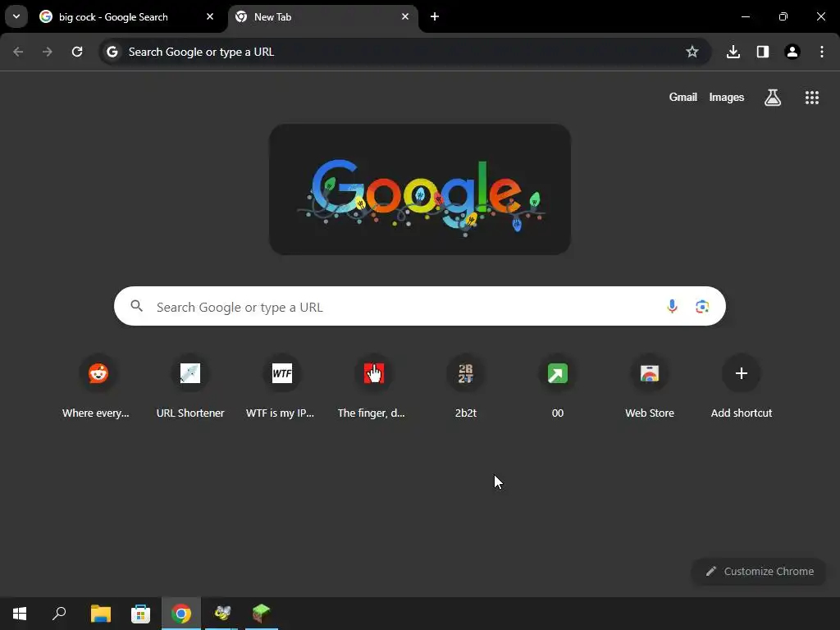Open Search Labs flask icon
Image resolution: width=840 pixels, height=630 pixels.
pyautogui.click(x=773, y=98)
